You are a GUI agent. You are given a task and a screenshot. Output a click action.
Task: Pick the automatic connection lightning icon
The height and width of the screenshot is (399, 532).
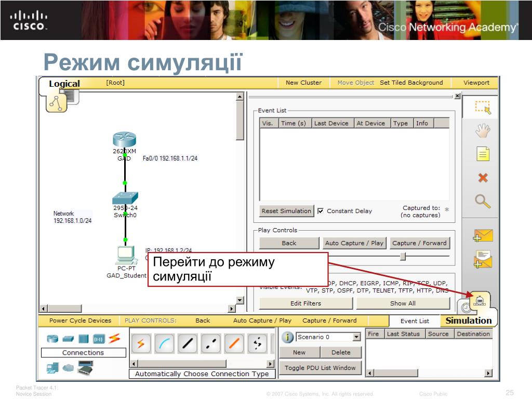point(141,344)
